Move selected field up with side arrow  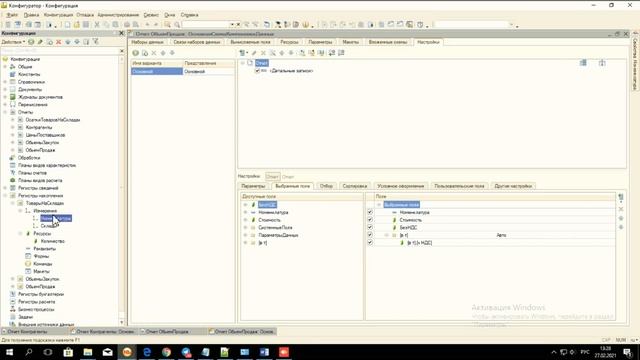click(621, 218)
